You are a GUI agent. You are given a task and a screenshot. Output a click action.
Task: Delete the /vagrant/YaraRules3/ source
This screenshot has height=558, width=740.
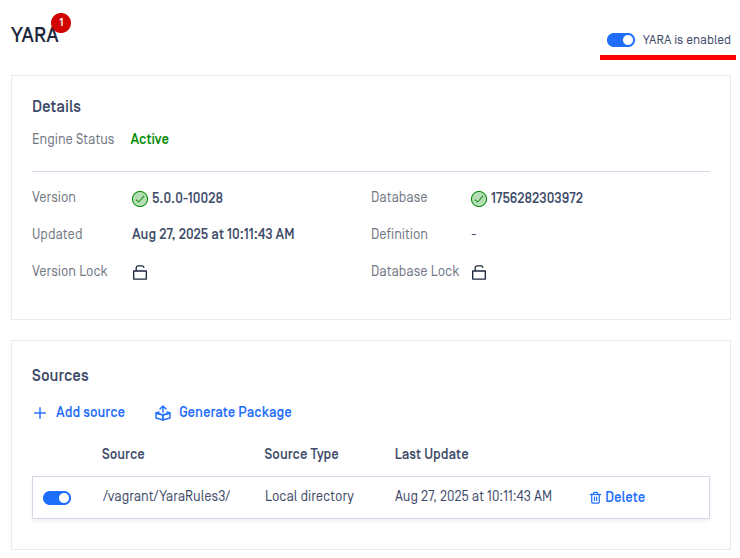625,497
